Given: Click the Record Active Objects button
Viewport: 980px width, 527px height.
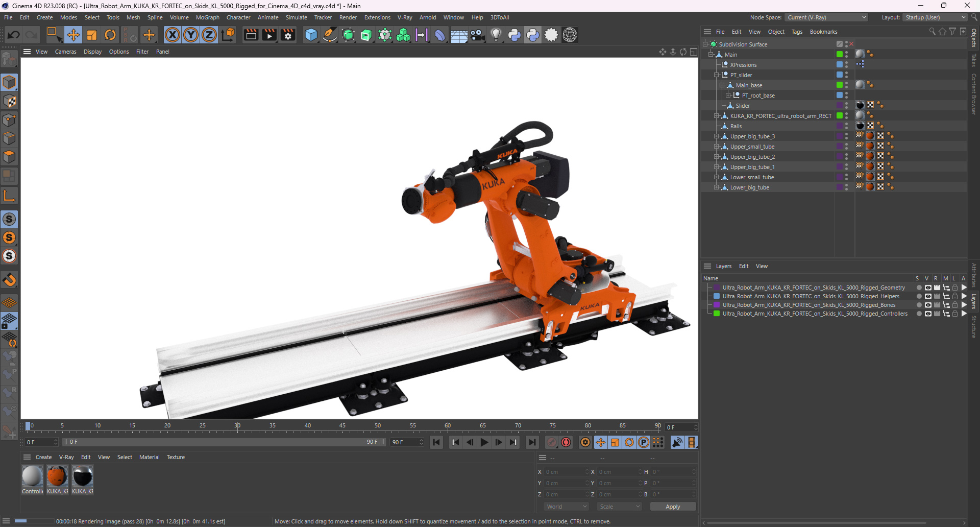Looking at the screenshot, I should (552, 442).
